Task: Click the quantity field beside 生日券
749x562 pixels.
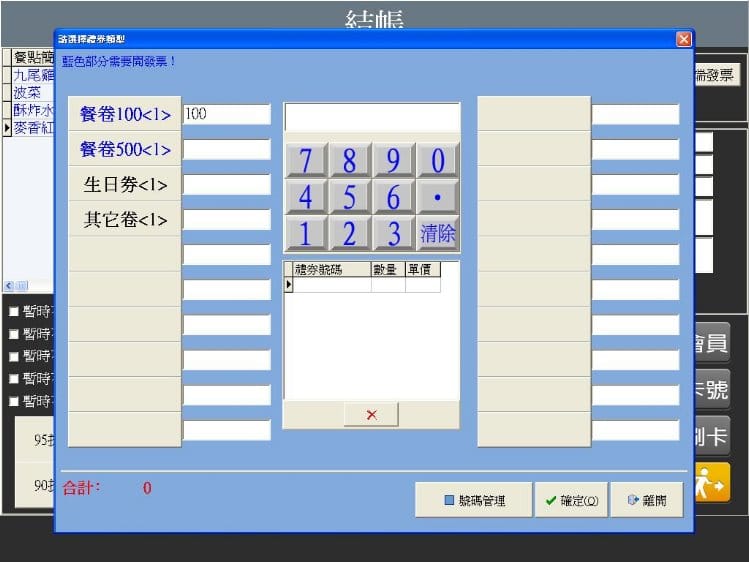Action: pos(227,185)
